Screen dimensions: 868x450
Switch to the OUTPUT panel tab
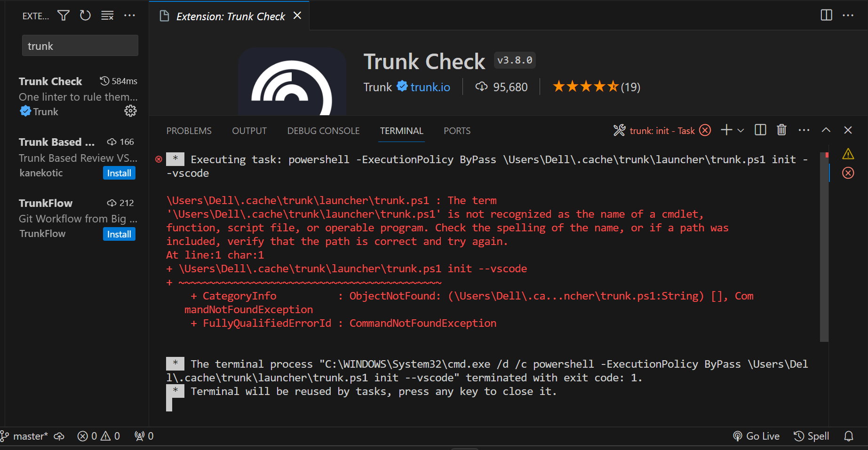pyautogui.click(x=249, y=131)
